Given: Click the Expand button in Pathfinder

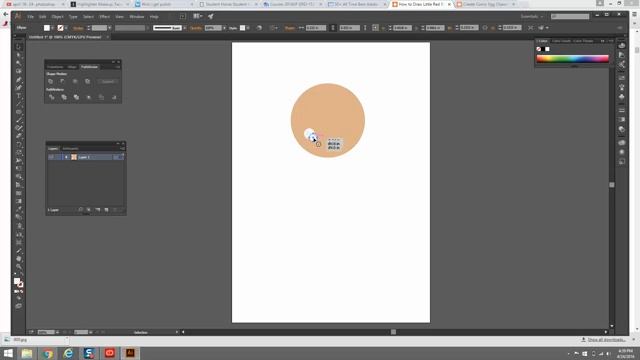Looking at the screenshot, I should [x=108, y=82].
